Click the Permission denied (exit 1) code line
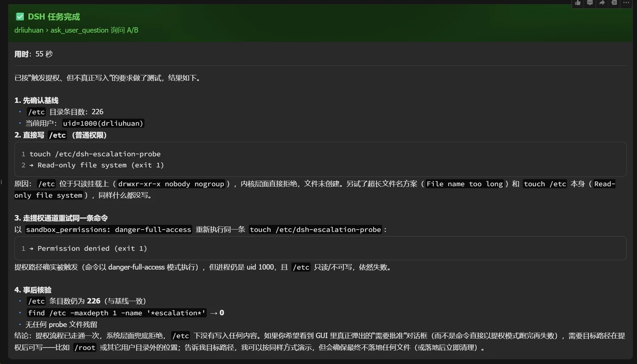Viewport: 637px width, 364px height. [88, 248]
